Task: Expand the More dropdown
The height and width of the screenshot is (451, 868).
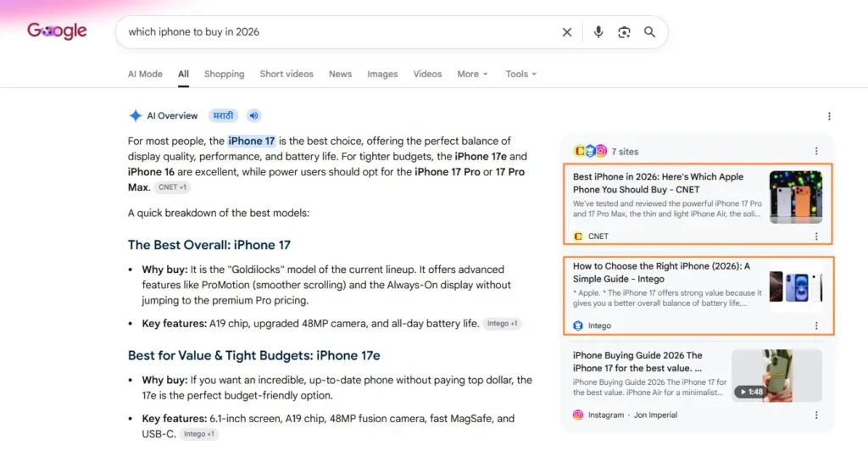Action: point(472,74)
